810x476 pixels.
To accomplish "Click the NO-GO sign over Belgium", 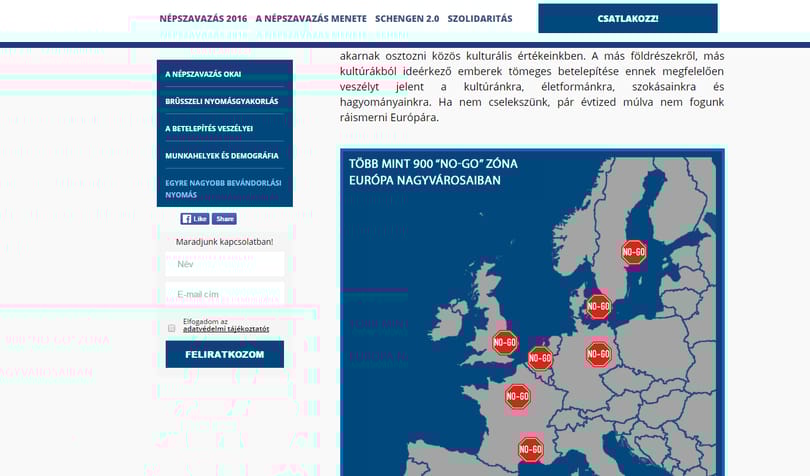I will click(540, 358).
